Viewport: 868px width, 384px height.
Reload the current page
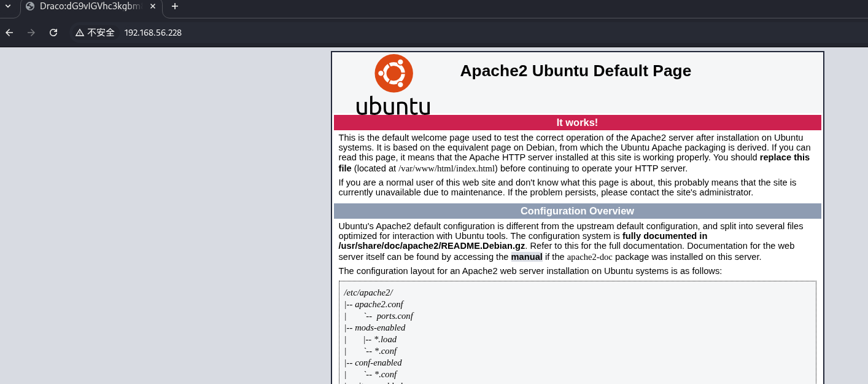tap(53, 33)
